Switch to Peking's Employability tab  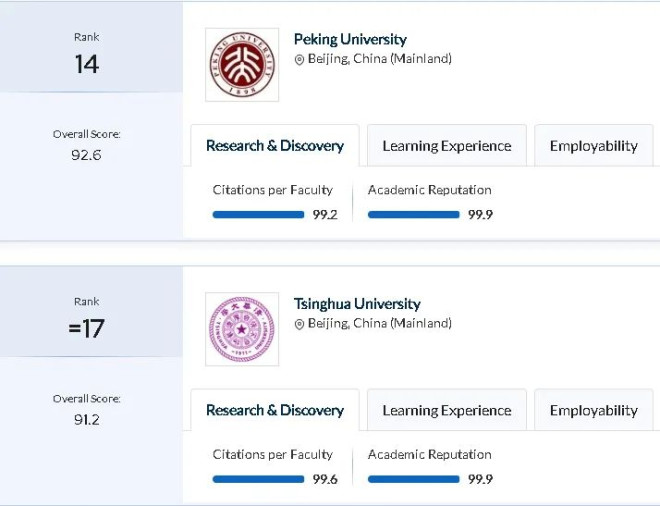coord(593,146)
